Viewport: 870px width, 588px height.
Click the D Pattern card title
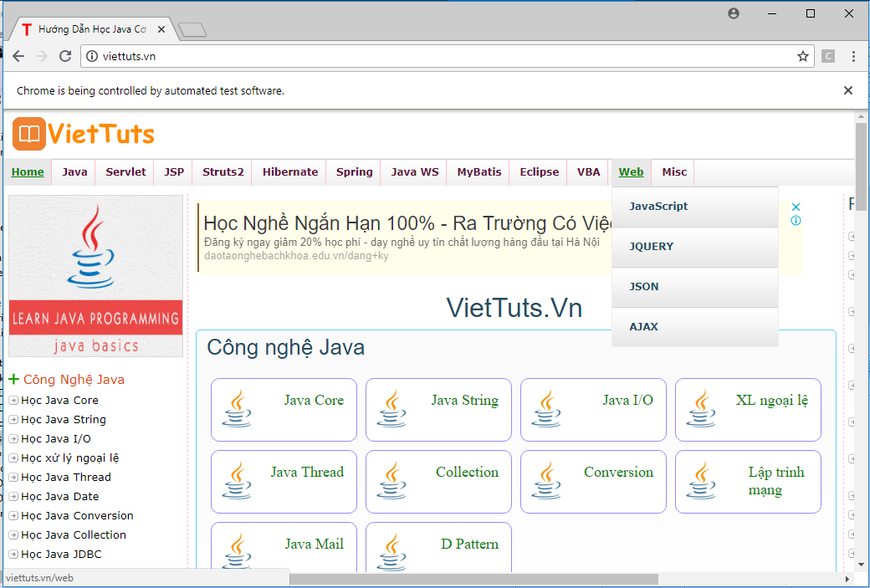click(x=469, y=545)
